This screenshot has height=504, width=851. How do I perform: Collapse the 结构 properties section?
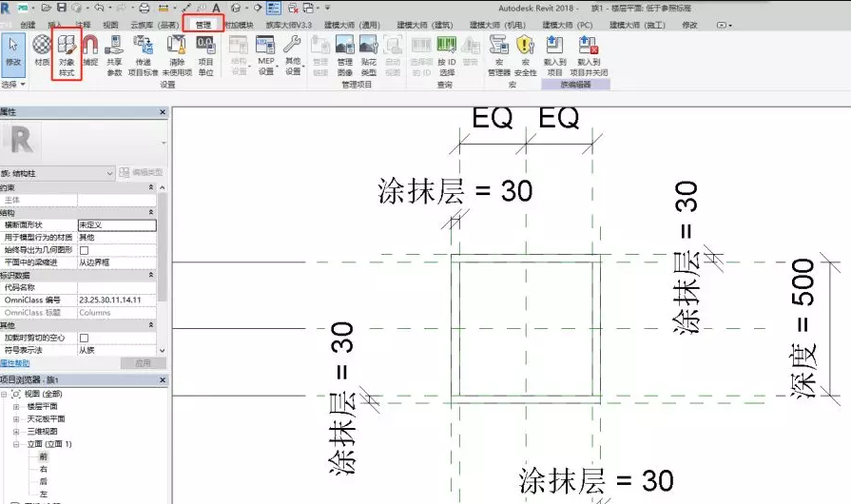151,213
